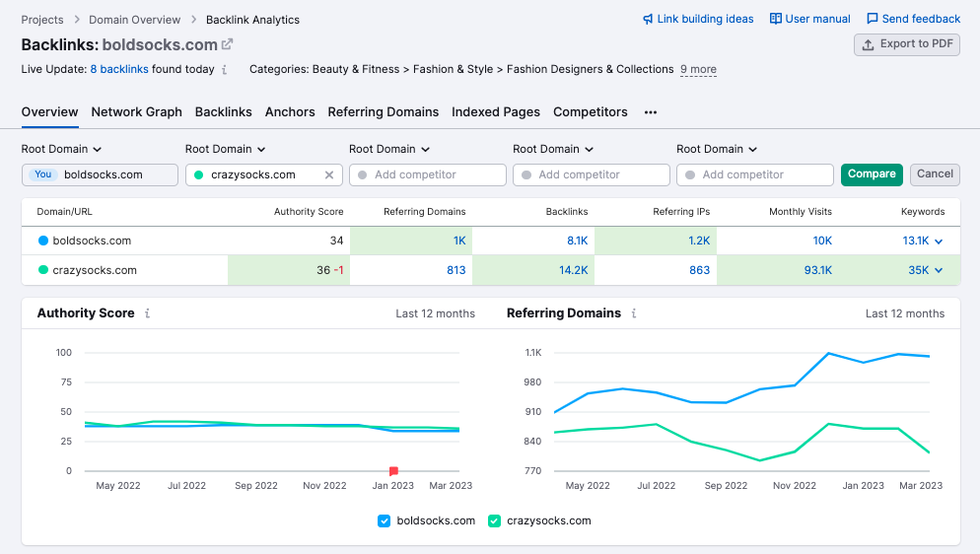
Task: Click the green Compare button
Action: pyautogui.click(x=872, y=174)
